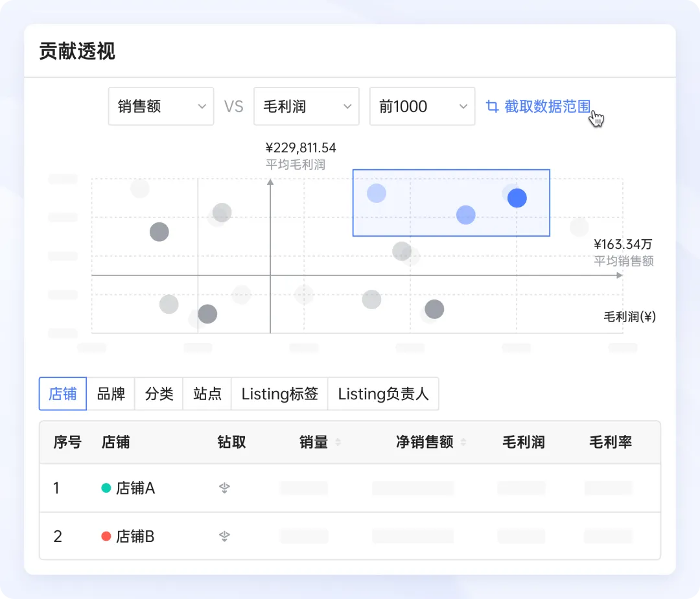Click the bright blue scatter point in selection
Screen dimensions: 700x599
coord(517,198)
